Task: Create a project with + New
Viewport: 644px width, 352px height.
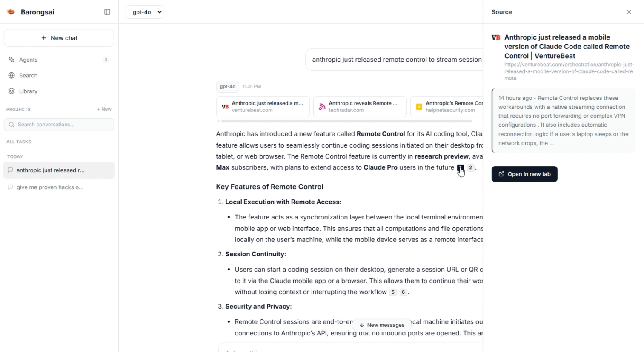Action: coord(104,109)
